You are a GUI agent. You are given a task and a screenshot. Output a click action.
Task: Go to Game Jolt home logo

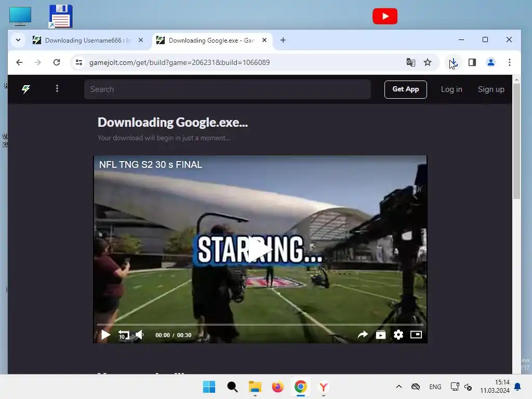(x=26, y=89)
